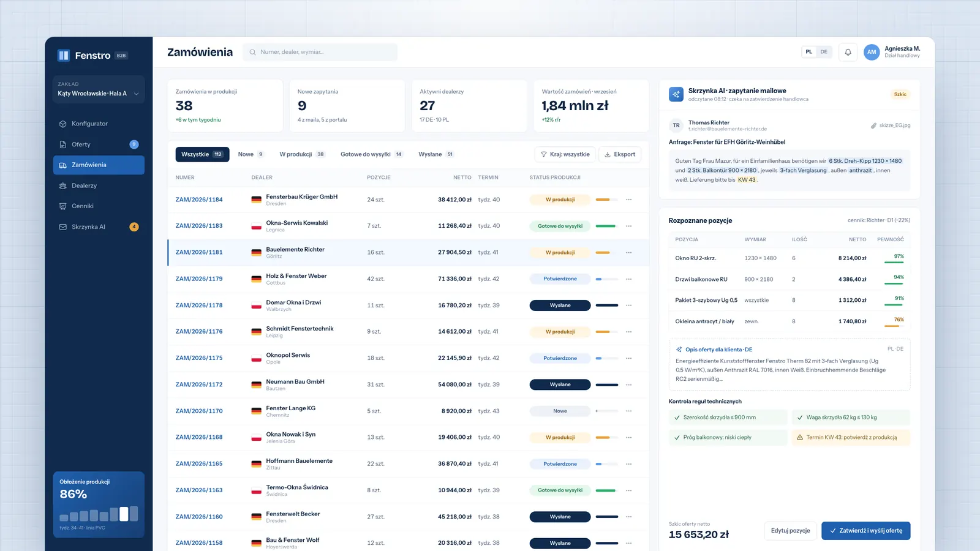Click progress bar of ZAM/2026/1184

pos(607,200)
